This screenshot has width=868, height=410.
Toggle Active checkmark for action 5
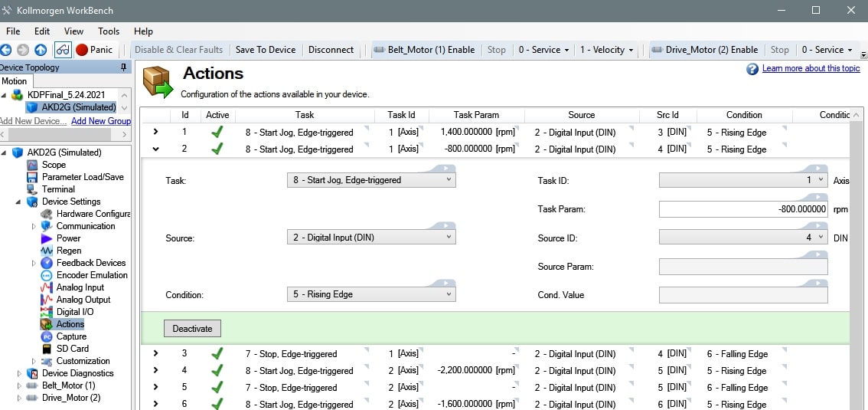pyautogui.click(x=217, y=387)
